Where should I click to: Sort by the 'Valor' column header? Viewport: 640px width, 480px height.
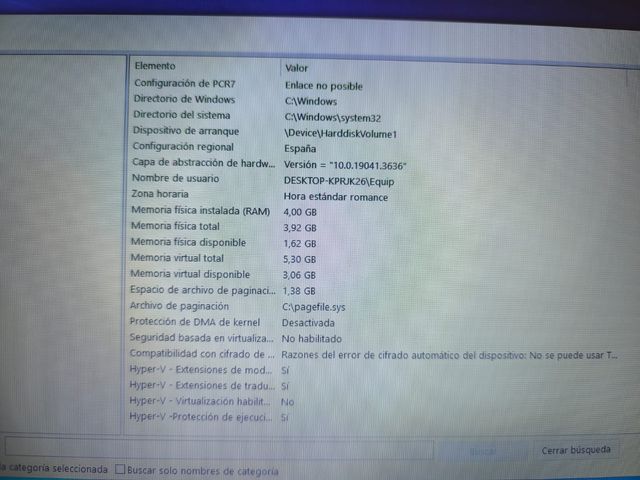[x=297, y=67]
